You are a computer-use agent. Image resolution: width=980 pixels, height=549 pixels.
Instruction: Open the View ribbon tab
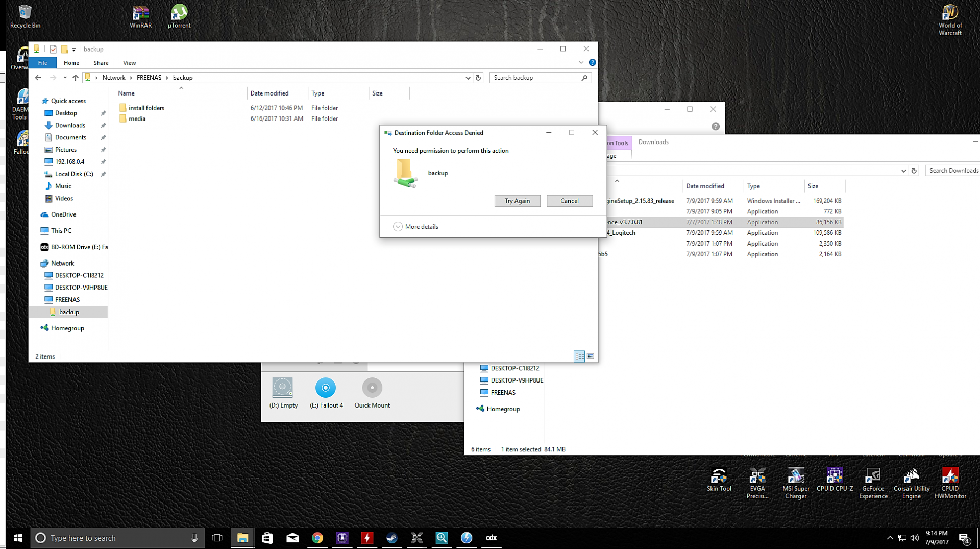click(x=130, y=63)
